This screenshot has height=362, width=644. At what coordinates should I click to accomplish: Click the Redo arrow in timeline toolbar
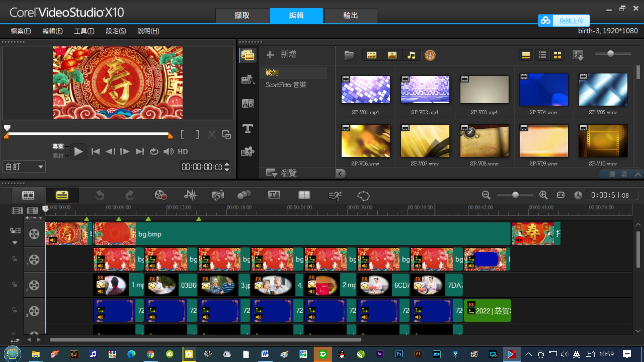coord(130,195)
